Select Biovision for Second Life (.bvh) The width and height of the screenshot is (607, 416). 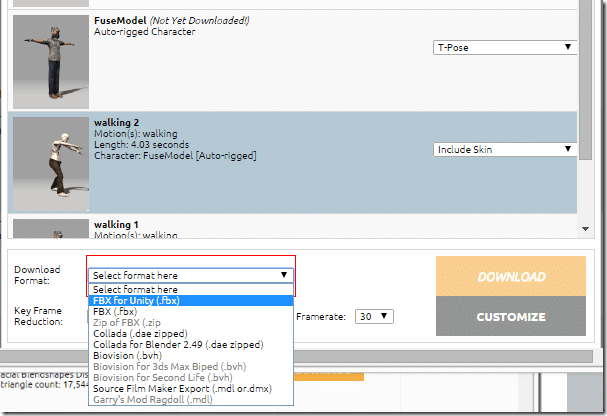[190, 377]
